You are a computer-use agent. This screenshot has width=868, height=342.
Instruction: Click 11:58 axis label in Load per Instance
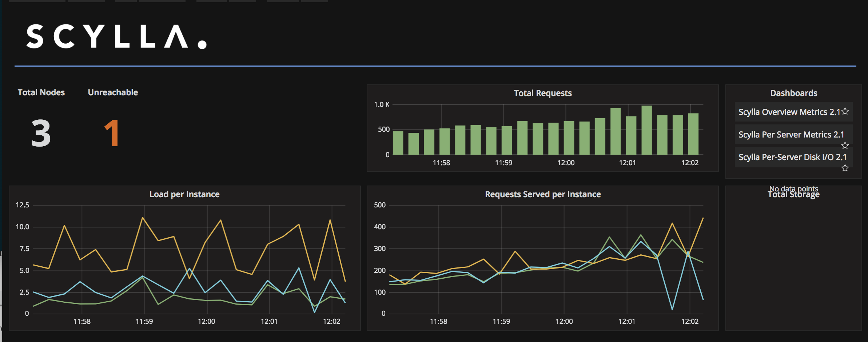pos(82,322)
